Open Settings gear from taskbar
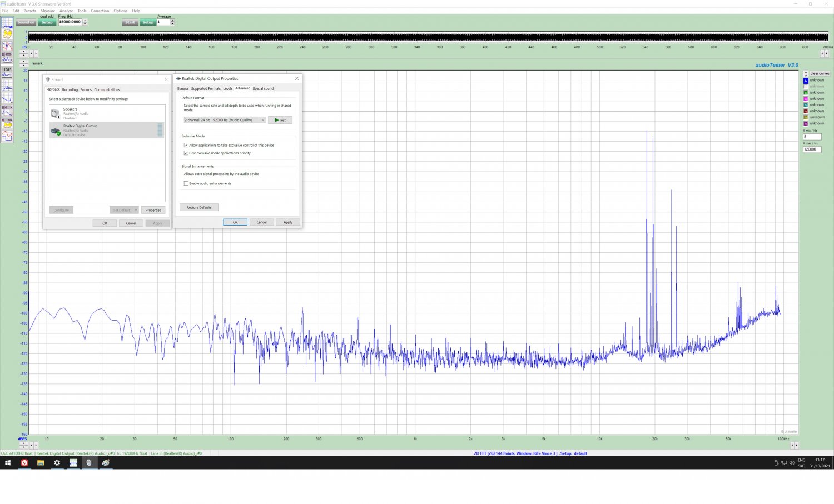Screen dimensions: 834x504 (x=57, y=462)
